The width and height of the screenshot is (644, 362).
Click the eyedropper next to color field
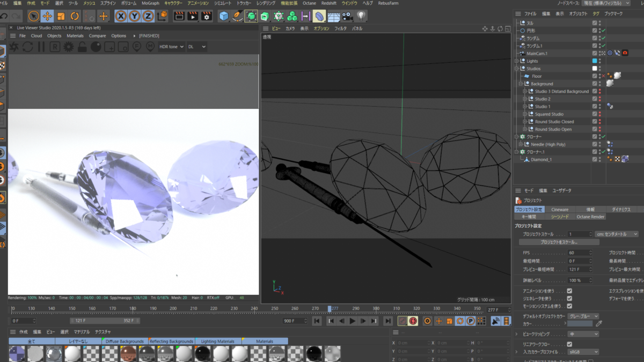point(599,323)
